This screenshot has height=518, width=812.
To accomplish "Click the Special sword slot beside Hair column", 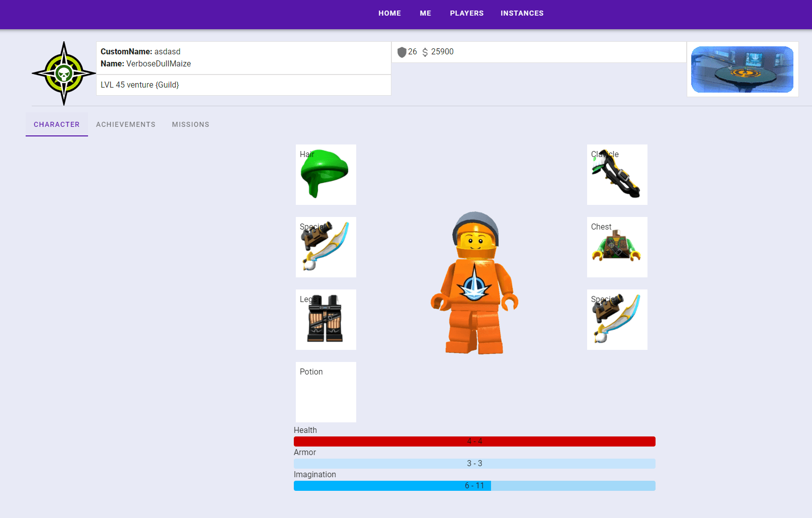I will click(326, 247).
